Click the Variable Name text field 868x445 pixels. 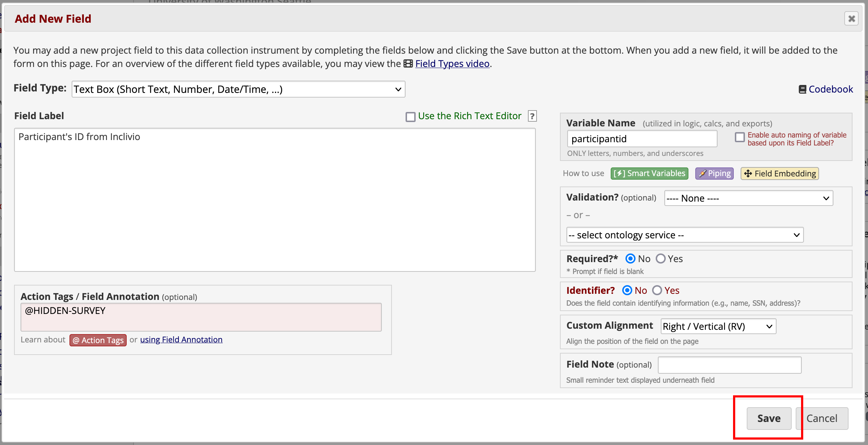pos(642,139)
